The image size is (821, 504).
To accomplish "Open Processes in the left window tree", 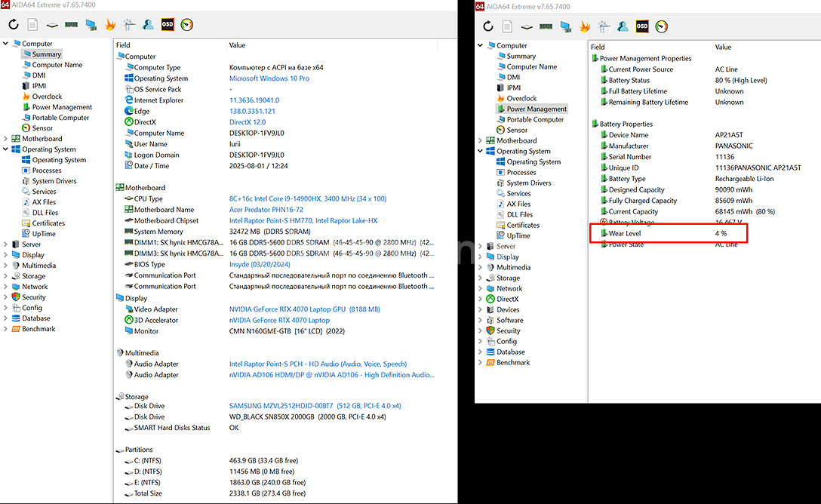I will pyautogui.click(x=47, y=170).
